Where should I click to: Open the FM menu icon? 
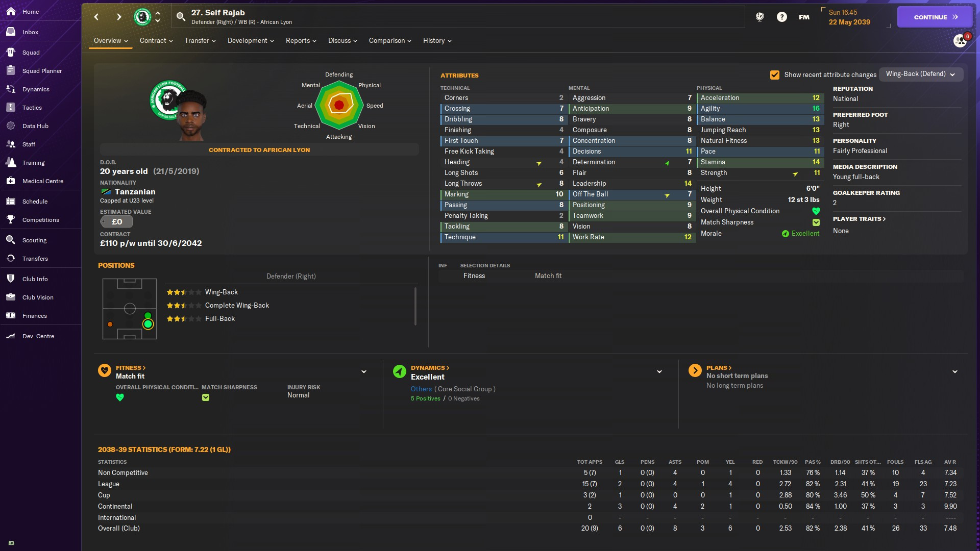tap(804, 17)
